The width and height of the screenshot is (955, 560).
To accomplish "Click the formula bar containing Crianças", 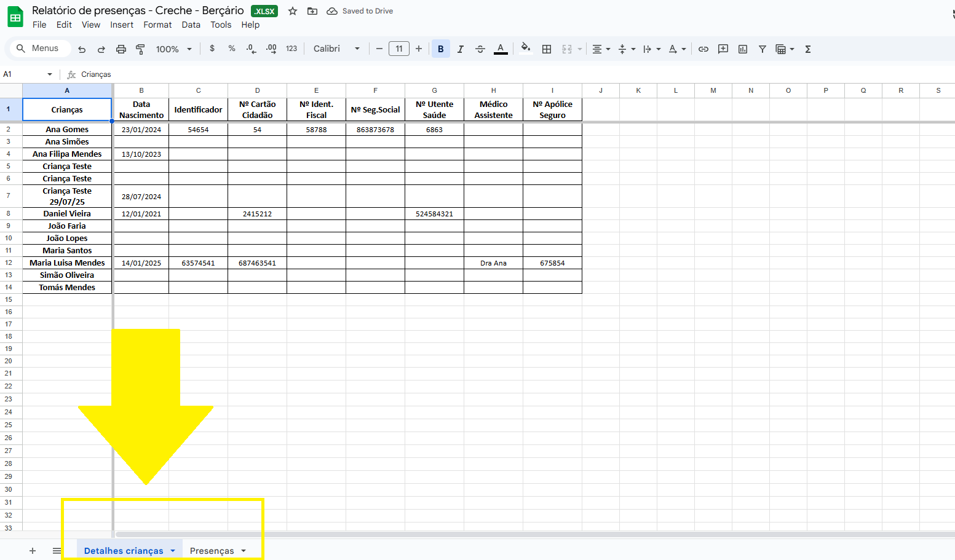I will 517,74.
